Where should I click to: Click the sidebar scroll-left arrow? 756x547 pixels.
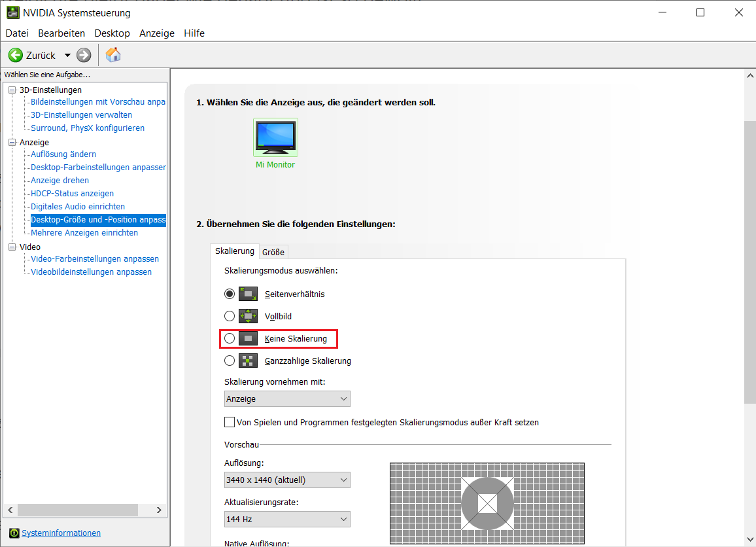click(x=10, y=510)
